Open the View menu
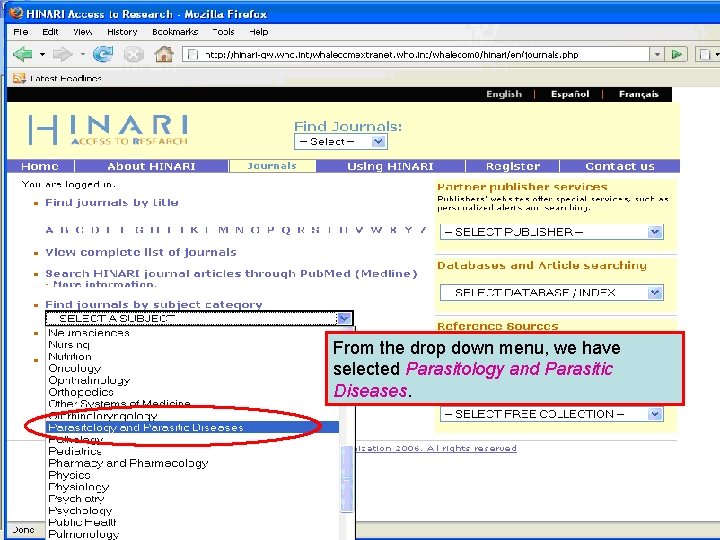This screenshot has height=540, width=720. 83,32
